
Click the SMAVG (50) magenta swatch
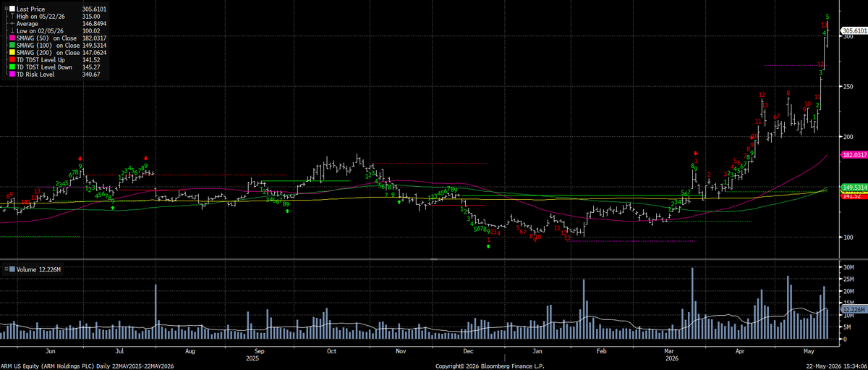point(12,38)
